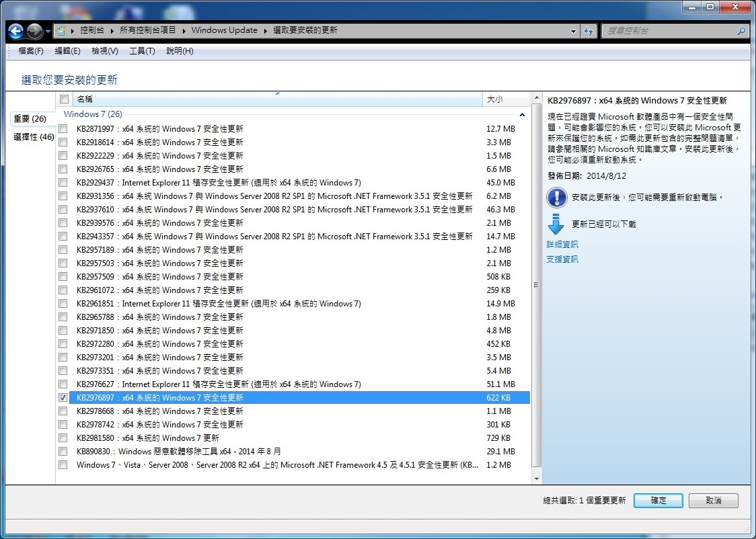The width and height of the screenshot is (756, 539).
Task: Click the control panel icon in address bar
Action: [x=61, y=31]
